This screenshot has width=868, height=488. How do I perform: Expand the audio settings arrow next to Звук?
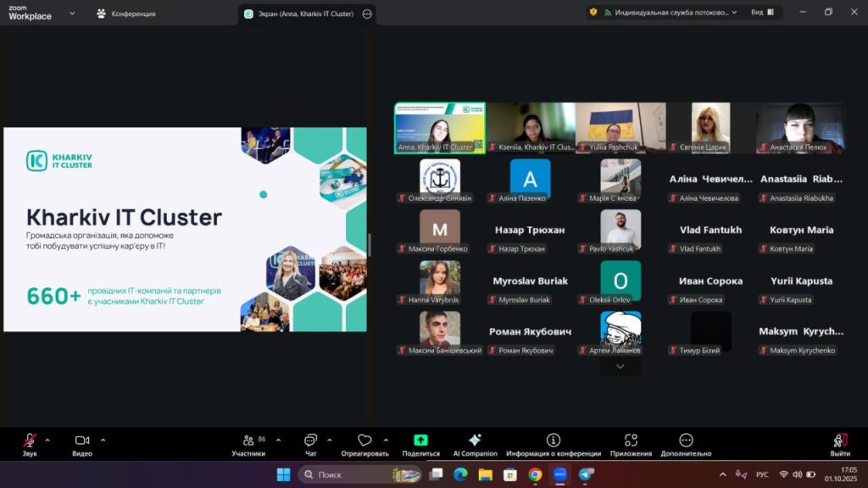point(47,440)
